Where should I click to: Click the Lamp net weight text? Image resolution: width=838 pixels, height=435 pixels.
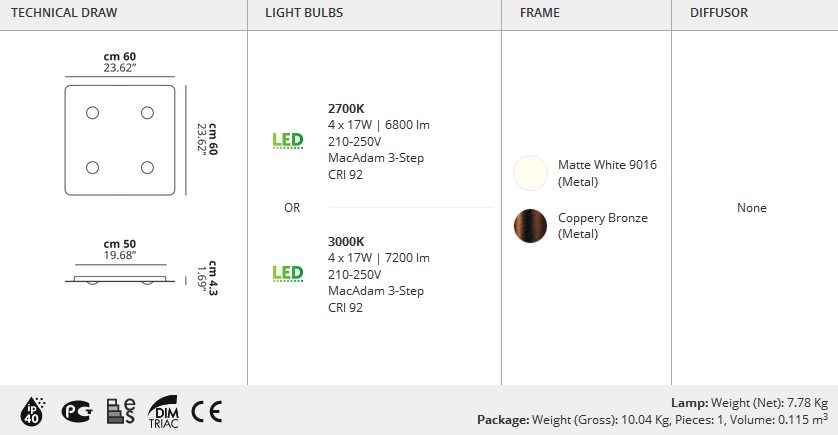point(749,403)
